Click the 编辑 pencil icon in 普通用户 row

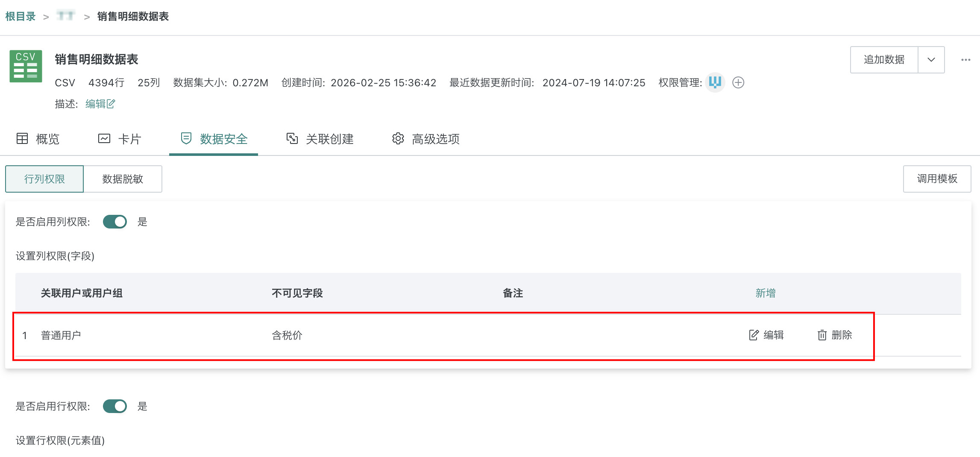[x=754, y=335]
